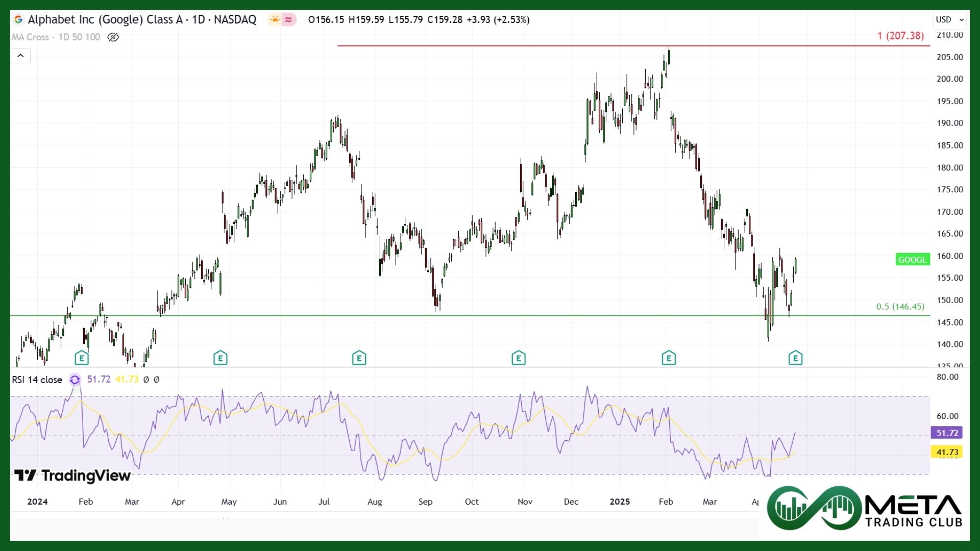Click the L155.79 low value in header
The height and width of the screenshot is (551, 980).
(406, 19)
